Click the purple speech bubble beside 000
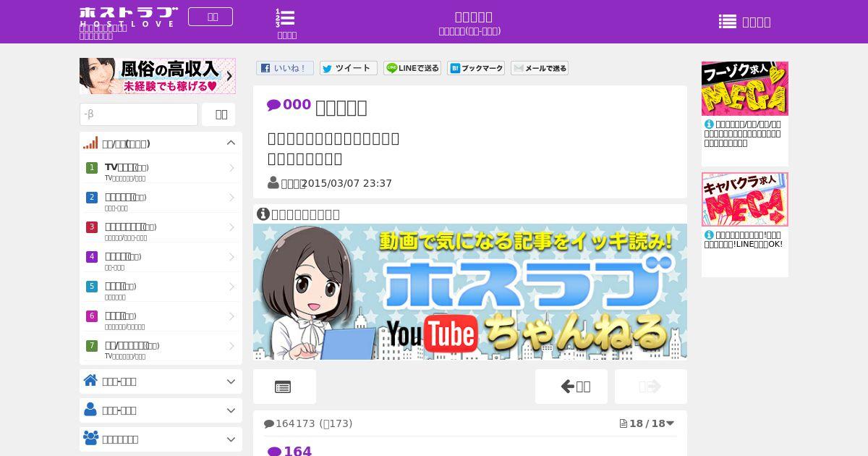This screenshot has width=868, height=456. tap(273, 106)
